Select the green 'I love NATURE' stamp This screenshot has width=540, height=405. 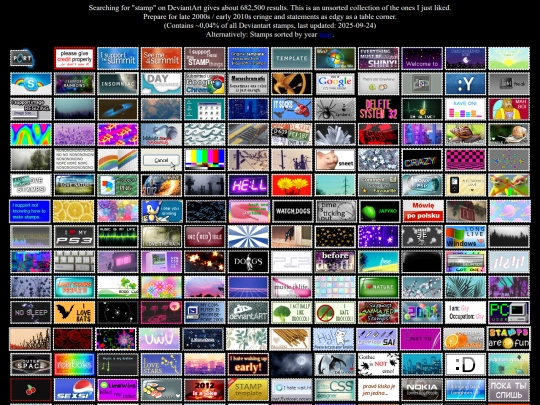[378, 288]
